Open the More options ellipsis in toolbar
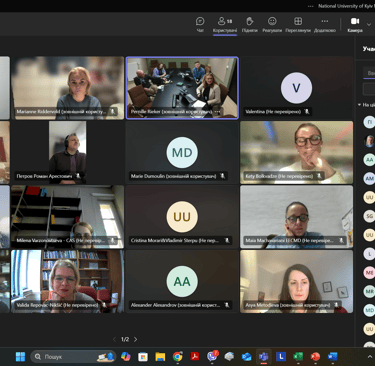This screenshot has width=375, height=366. [x=325, y=24]
